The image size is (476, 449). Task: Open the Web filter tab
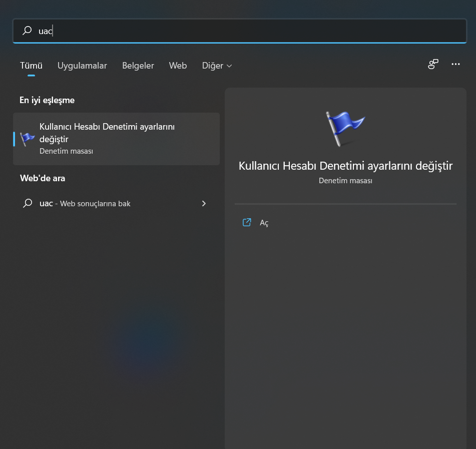[x=178, y=66]
